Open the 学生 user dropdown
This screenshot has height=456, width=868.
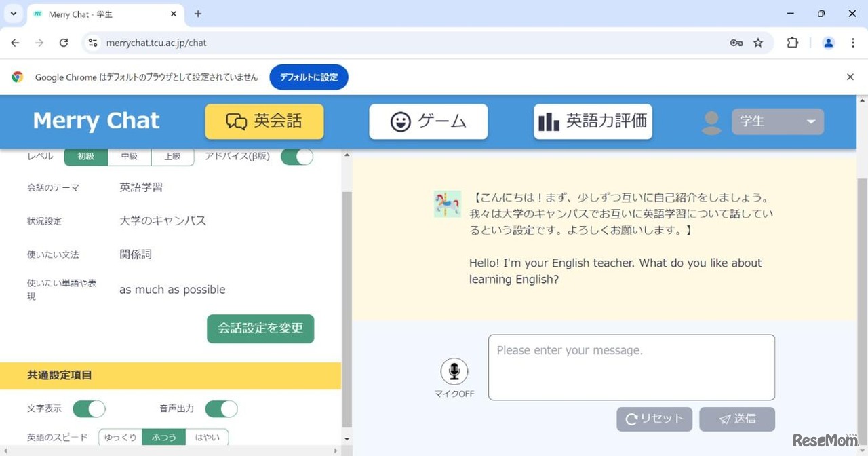coord(778,121)
